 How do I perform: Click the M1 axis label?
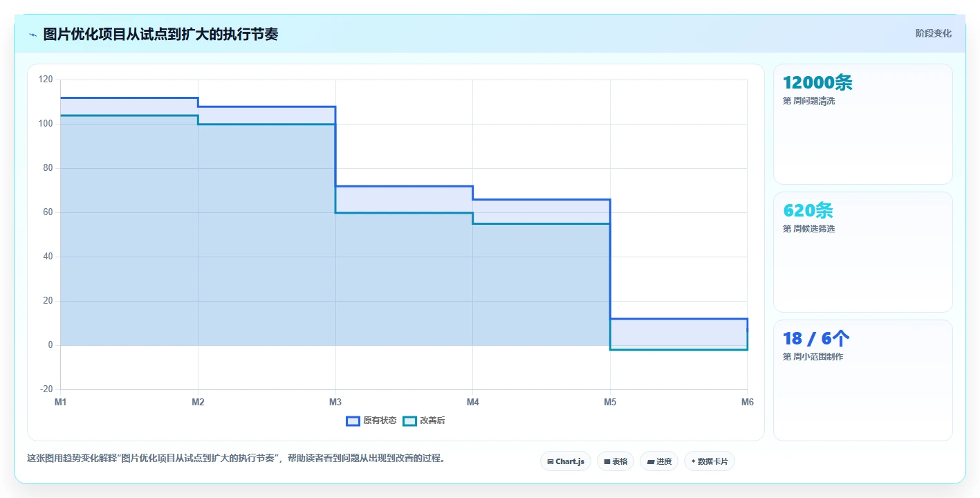[61, 402]
